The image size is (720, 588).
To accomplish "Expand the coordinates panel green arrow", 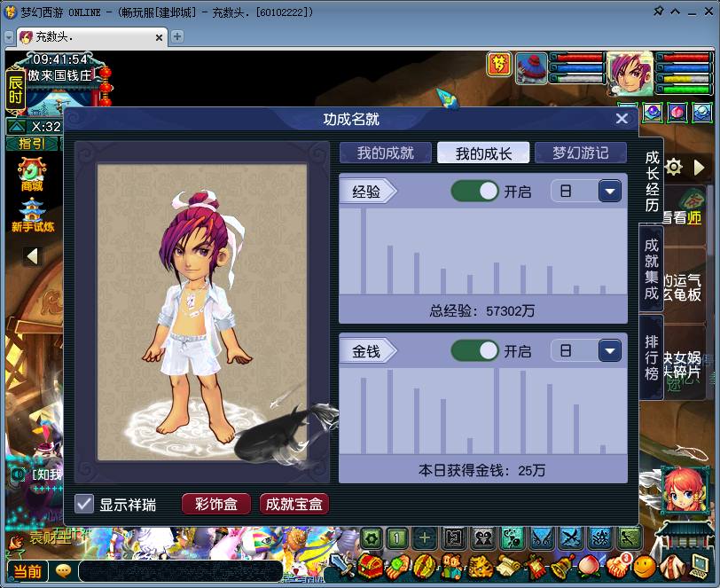I will pyautogui.click(x=17, y=126).
